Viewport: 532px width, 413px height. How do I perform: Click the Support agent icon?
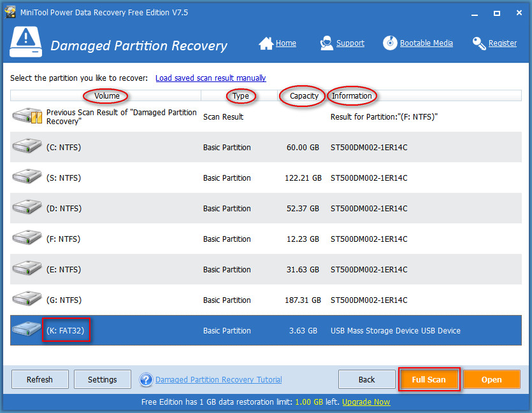(x=326, y=43)
